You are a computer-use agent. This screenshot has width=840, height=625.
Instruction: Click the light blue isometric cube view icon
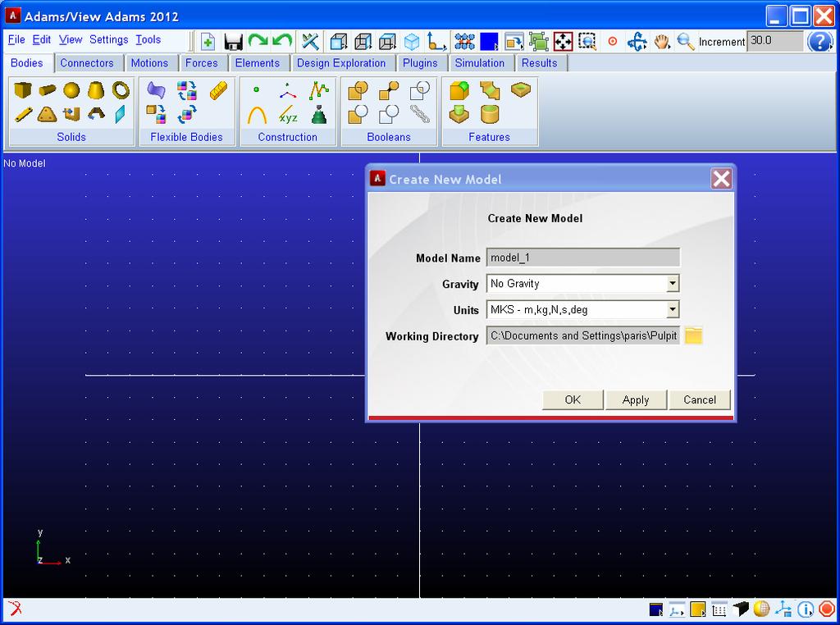tap(412, 41)
